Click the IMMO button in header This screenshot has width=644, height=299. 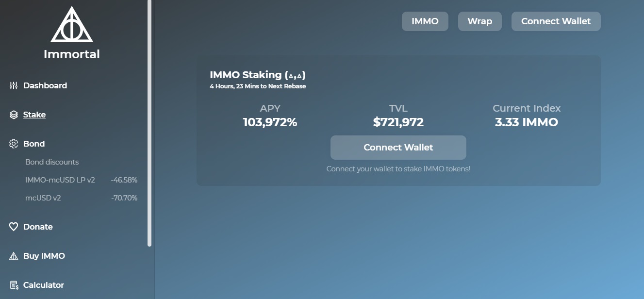click(x=425, y=21)
